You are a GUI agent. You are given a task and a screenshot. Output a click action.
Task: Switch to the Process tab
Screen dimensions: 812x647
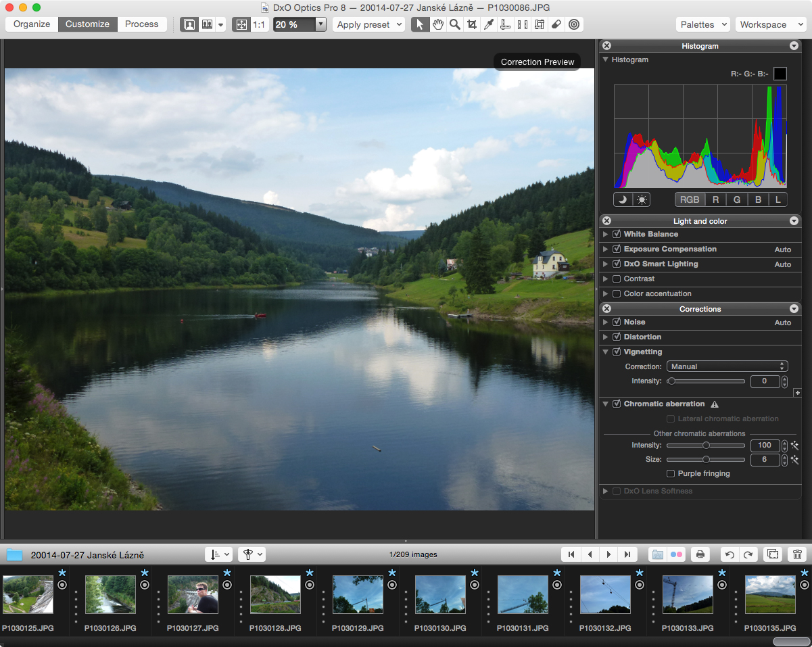pyautogui.click(x=142, y=24)
